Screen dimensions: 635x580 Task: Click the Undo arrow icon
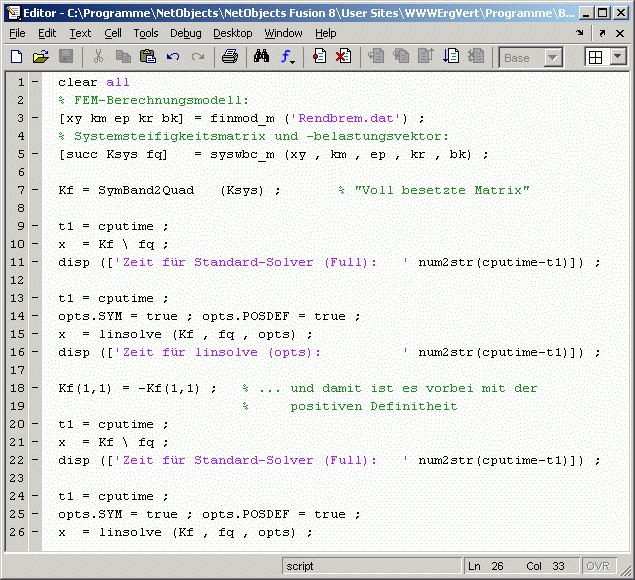[173, 57]
